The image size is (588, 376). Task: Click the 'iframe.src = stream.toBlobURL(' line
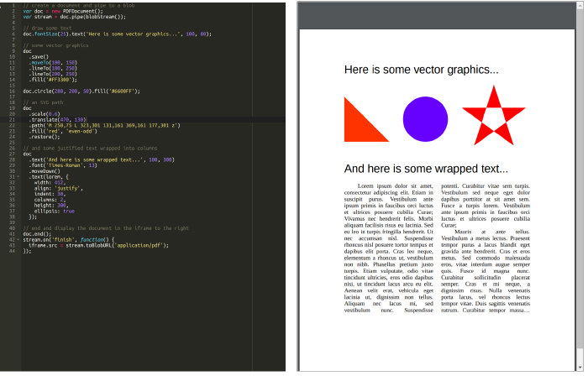tap(98, 246)
